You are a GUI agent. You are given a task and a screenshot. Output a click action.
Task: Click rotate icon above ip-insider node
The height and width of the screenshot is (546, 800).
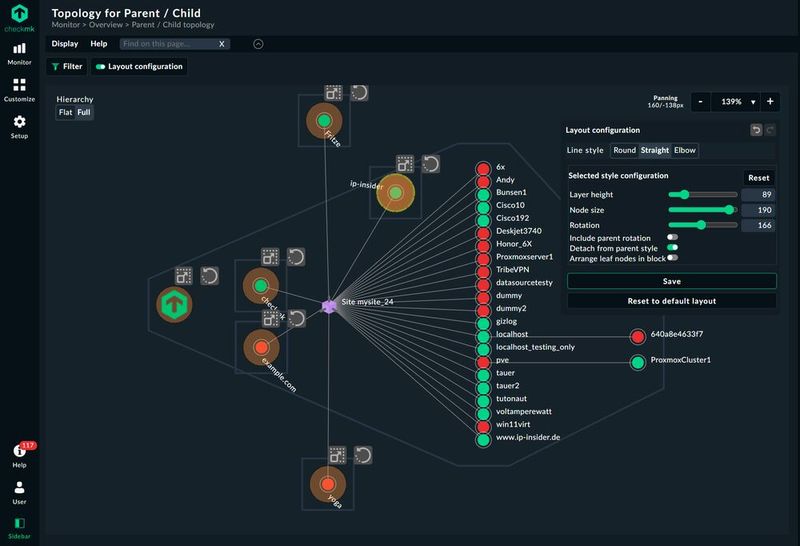tap(431, 164)
